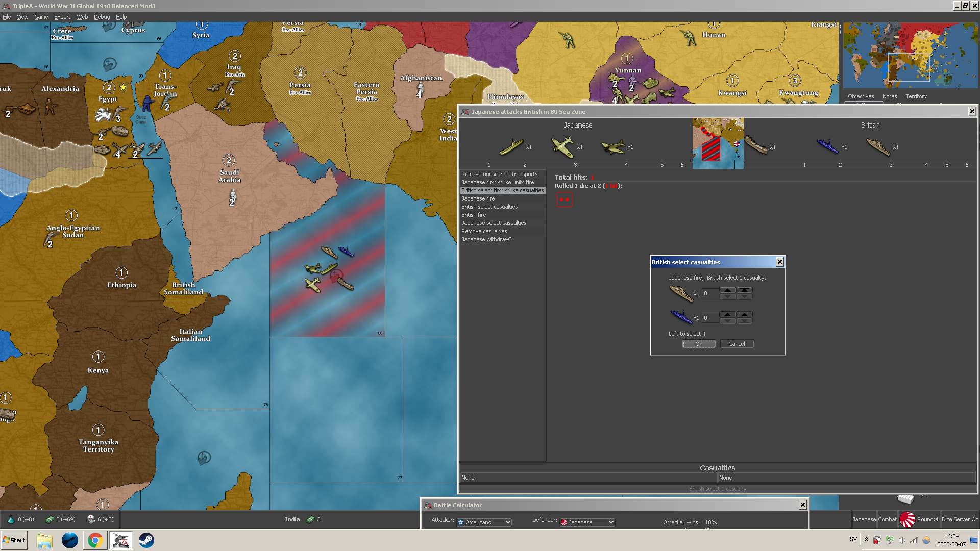
Task: Click the sea zone 80 battle thumbnail
Action: tap(718, 143)
